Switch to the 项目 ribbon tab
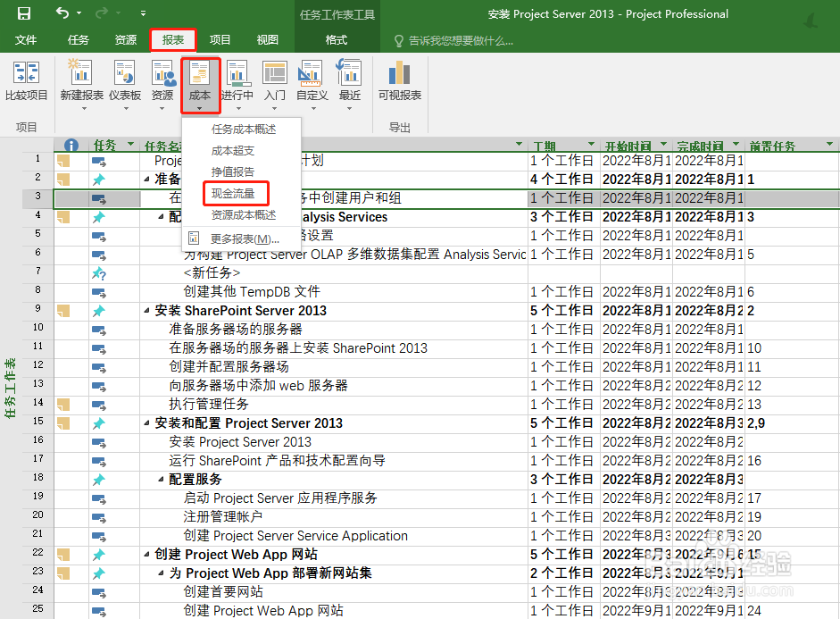Viewport: 840px width, 619px height. click(220, 39)
